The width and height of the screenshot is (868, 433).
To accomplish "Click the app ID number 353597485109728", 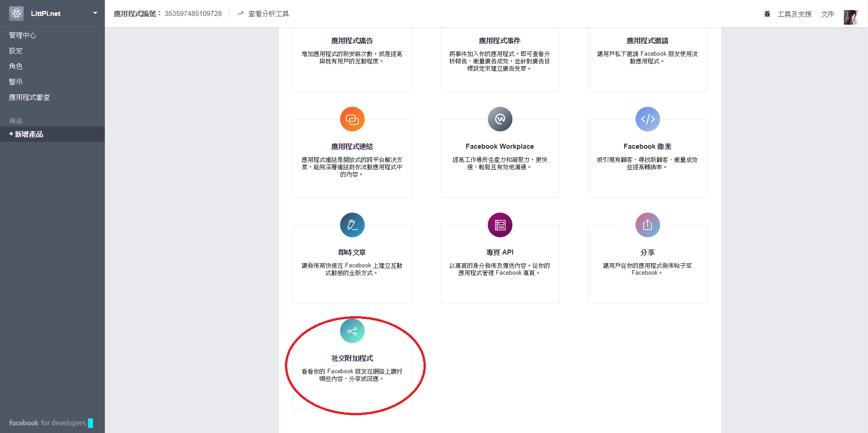I will point(193,14).
